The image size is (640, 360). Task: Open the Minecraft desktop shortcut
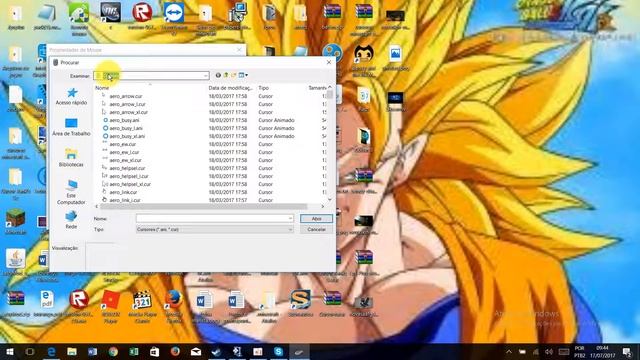(16, 222)
